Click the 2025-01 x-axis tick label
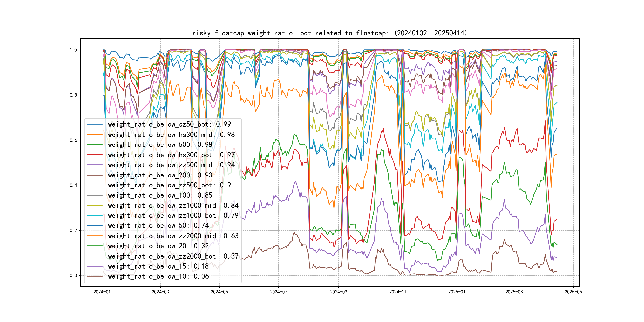 point(457,292)
